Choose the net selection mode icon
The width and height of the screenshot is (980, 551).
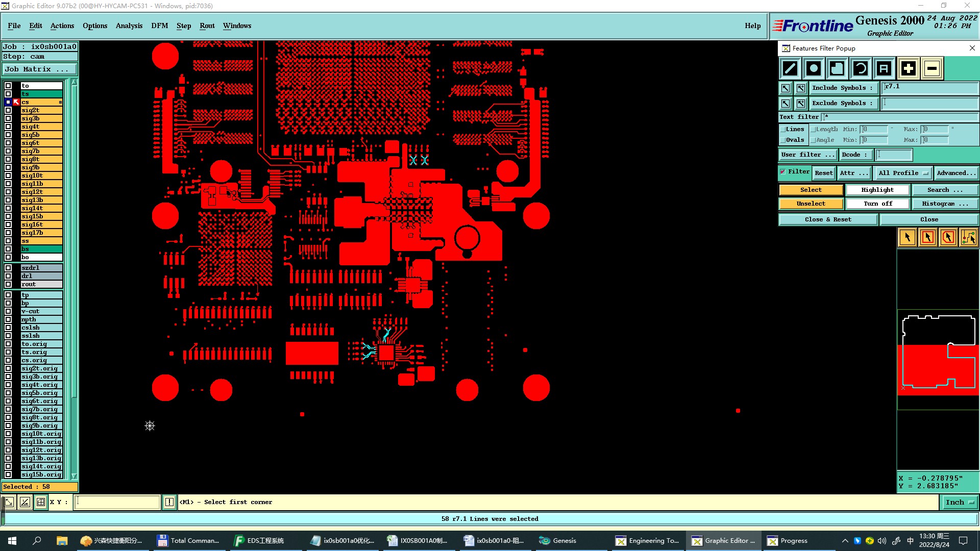tap(969, 237)
